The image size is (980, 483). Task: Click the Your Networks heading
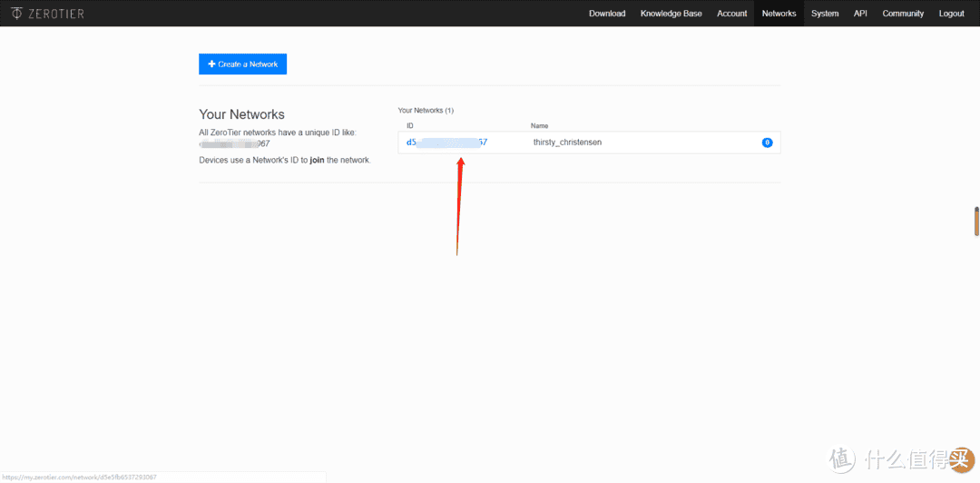242,114
